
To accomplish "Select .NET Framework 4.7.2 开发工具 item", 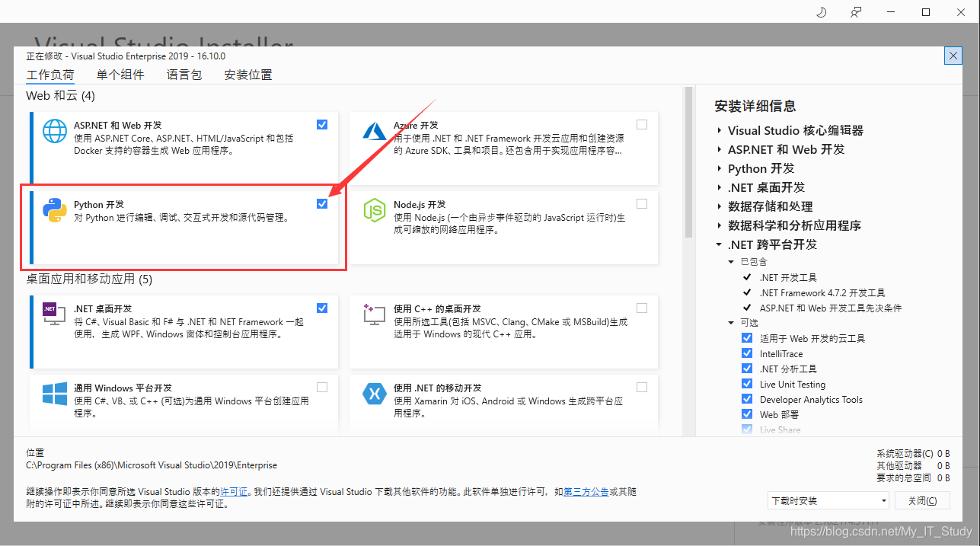I will pos(822,292).
